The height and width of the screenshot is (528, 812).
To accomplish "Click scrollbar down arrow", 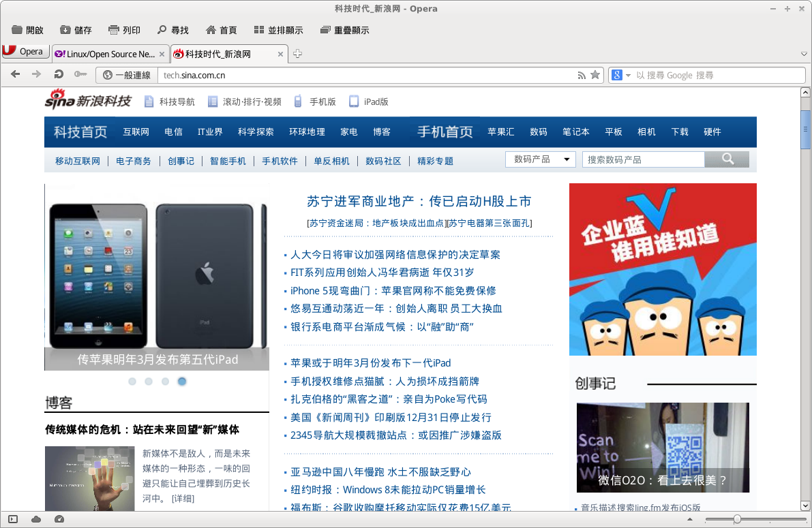I will pos(805,506).
